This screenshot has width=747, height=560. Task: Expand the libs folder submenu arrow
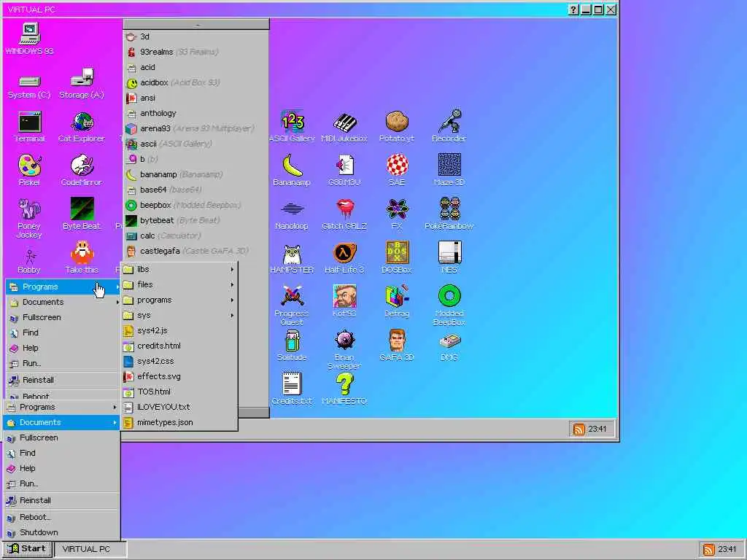coord(232,270)
